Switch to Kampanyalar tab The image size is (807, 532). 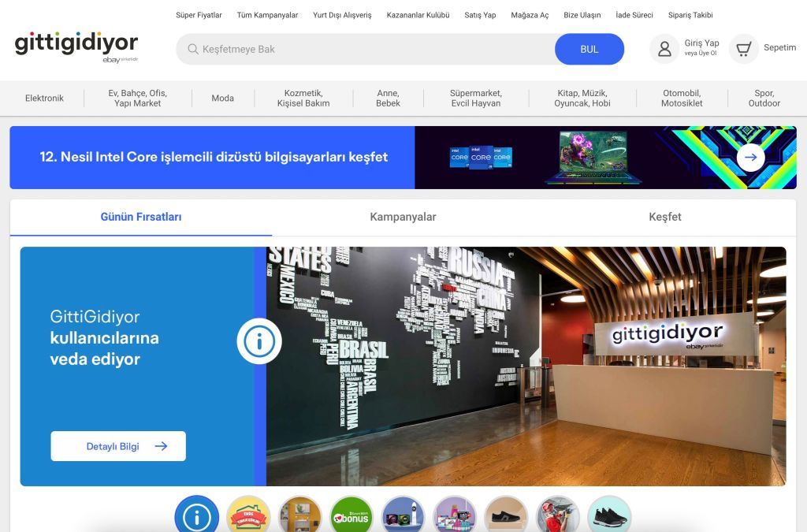coord(403,217)
